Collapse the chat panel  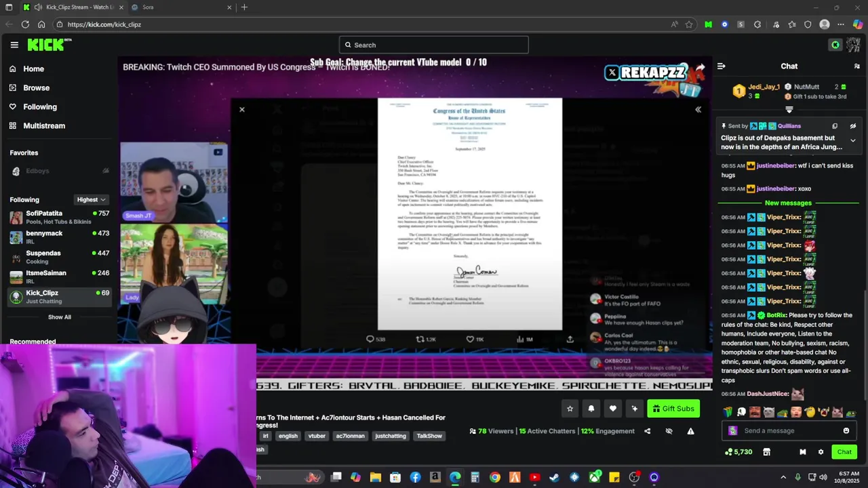[721, 66]
